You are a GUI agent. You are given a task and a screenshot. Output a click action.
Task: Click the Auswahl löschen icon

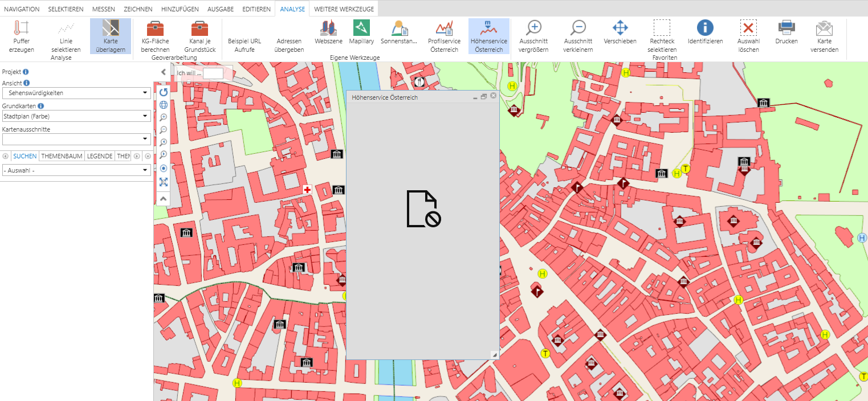(x=748, y=36)
